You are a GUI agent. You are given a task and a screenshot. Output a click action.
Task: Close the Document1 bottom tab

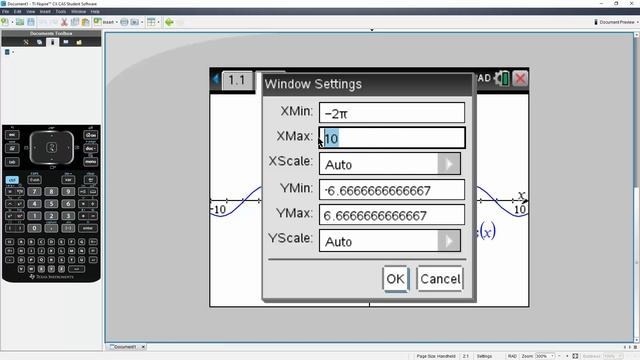[x=143, y=347]
